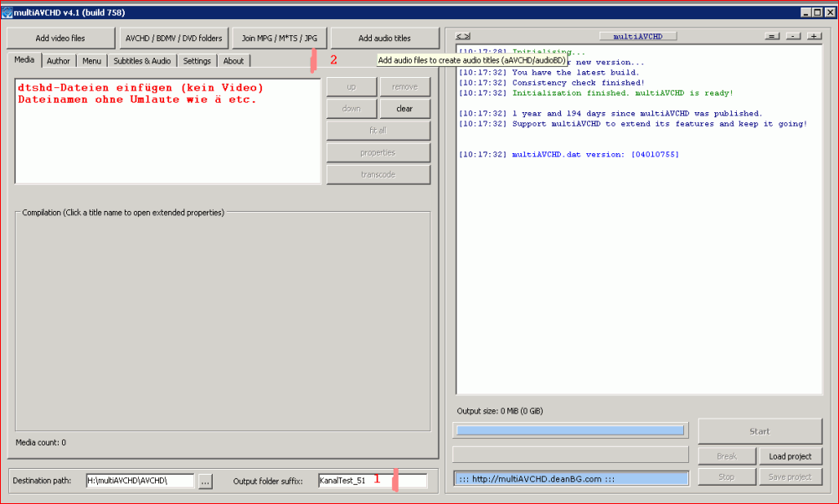
Task: Switch to the Author tab
Action: (59, 61)
